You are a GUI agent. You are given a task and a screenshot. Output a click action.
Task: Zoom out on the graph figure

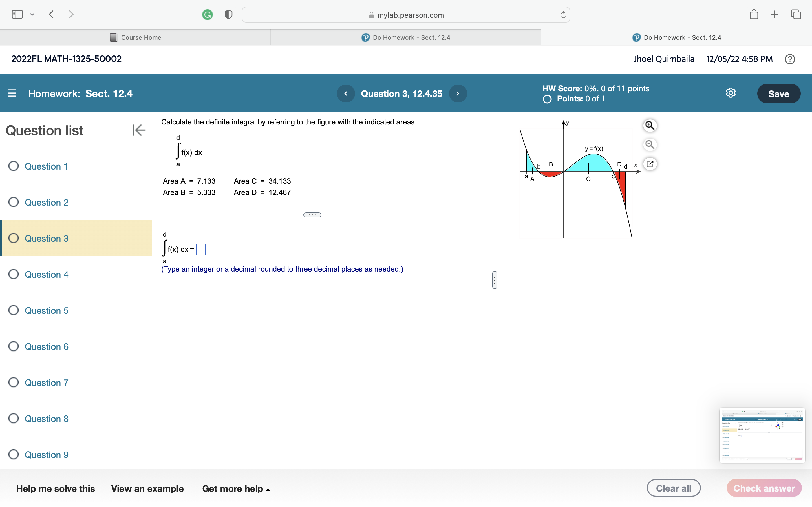pyautogui.click(x=650, y=145)
